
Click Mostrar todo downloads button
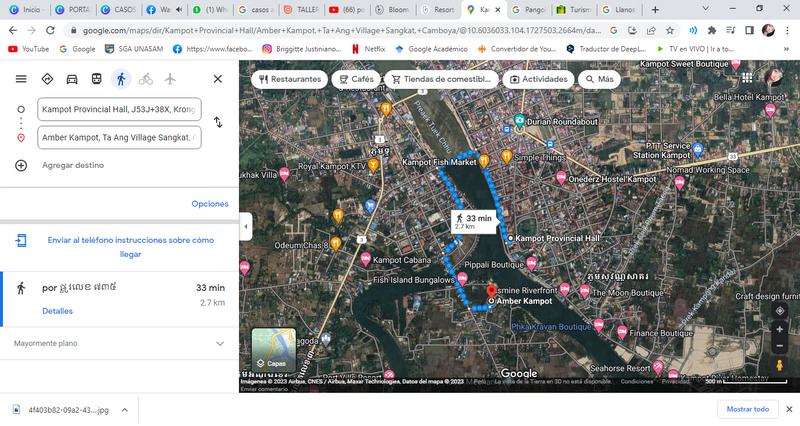[x=747, y=409]
